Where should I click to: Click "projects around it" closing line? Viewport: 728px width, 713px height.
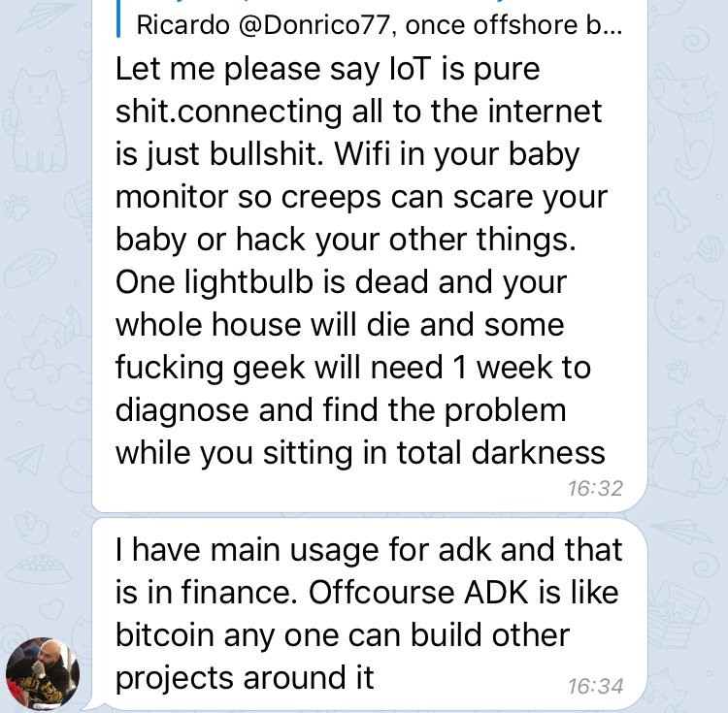click(x=245, y=679)
